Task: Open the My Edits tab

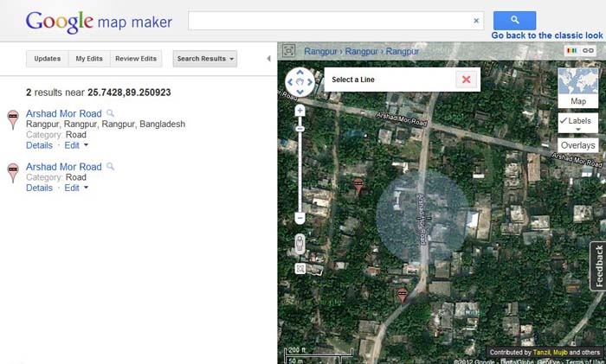Action: [x=89, y=59]
